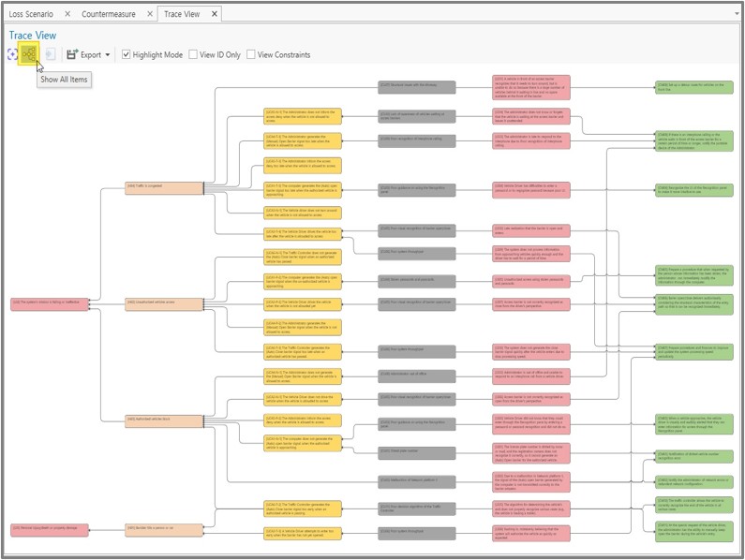This screenshot has height=560, width=745.
Task: Click the grayed-out arrow icon beside Export
Action: click(x=51, y=55)
